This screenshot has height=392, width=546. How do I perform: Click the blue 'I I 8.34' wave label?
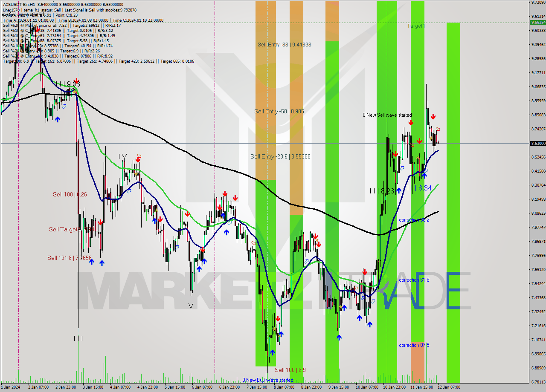(419, 188)
